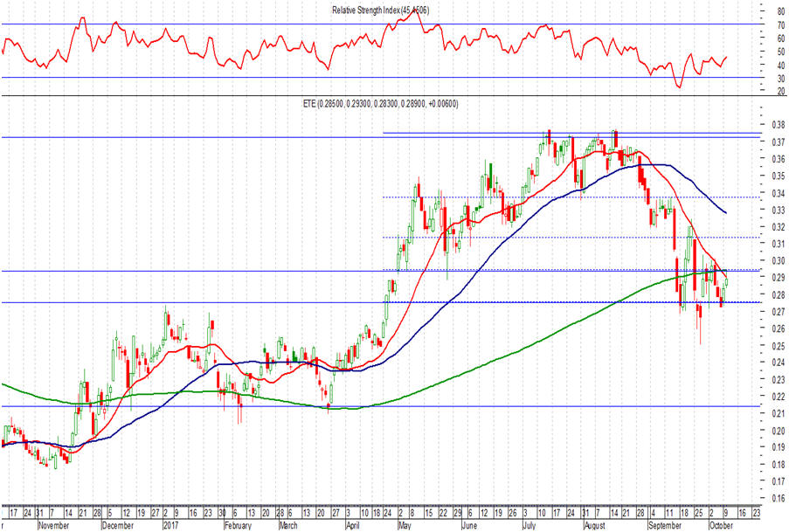The width and height of the screenshot is (789, 532).
Task: Click the RSI 30 oversold level label
Action: click(781, 78)
